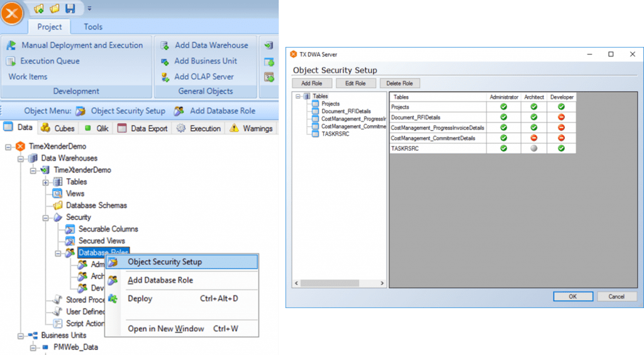Toggle Administrator permission for Projects

504,107
